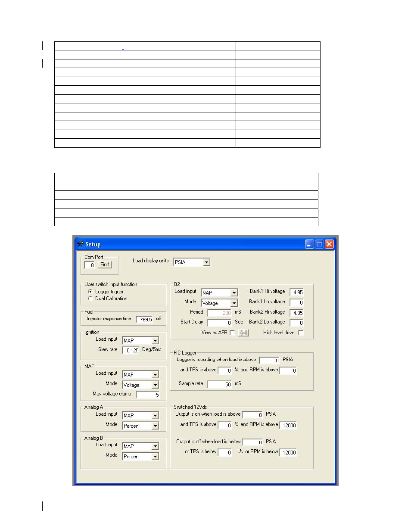
Task: Open the Analog B Load input dropdown
Action: [x=155, y=446]
